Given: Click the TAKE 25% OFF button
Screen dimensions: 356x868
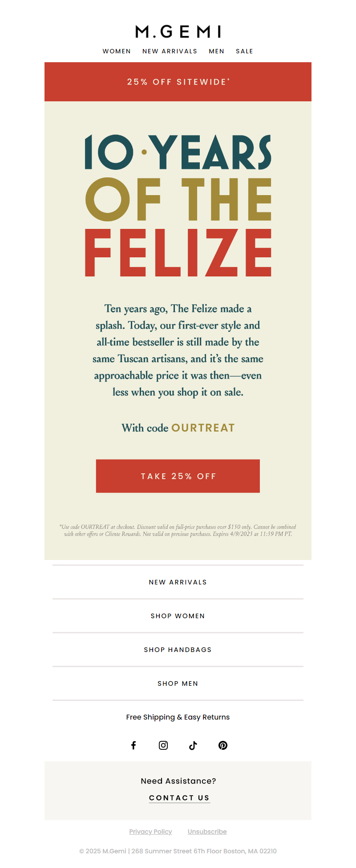Looking at the screenshot, I should coord(178,476).
